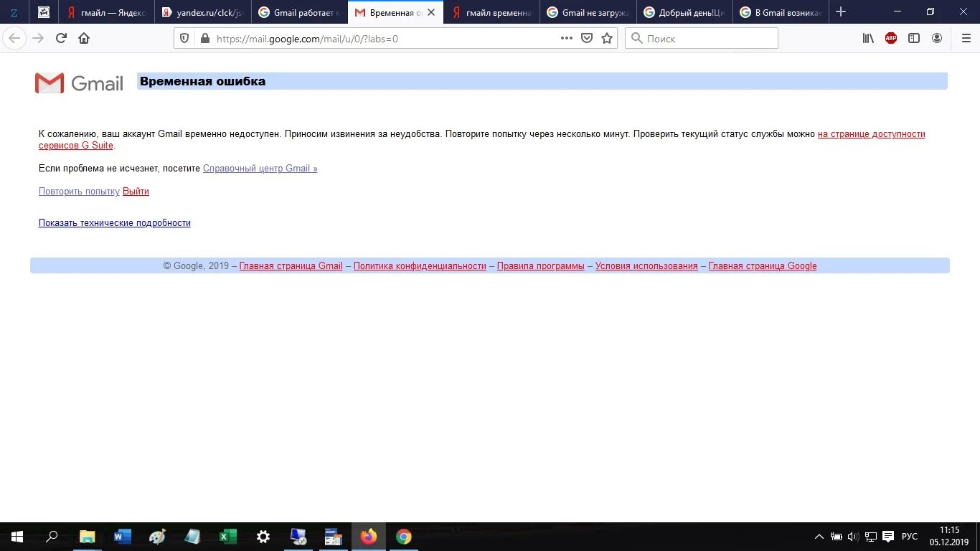This screenshot has height=551, width=980.
Task: Open Settings gear in the taskbar
Action: pyautogui.click(x=263, y=537)
